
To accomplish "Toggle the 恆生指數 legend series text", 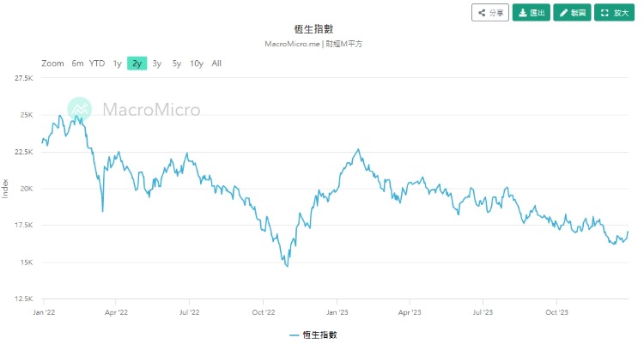I will (x=319, y=335).
